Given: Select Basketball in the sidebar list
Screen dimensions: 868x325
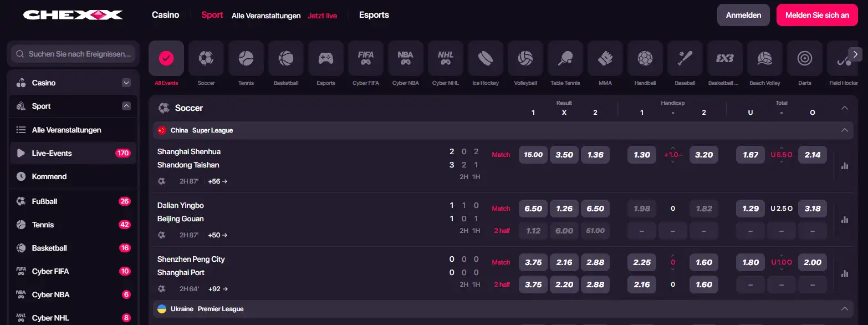Looking at the screenshot, I should 73,248.
